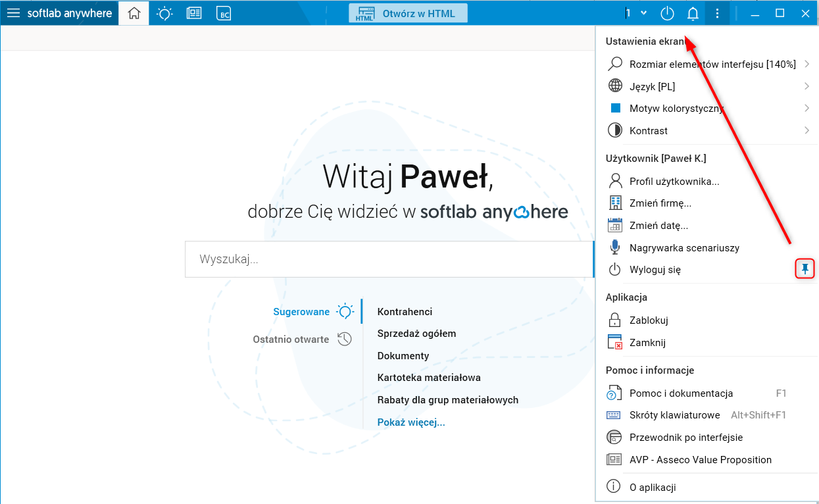
Task: Toggle the three-dot settings menu
Action: 717,13
